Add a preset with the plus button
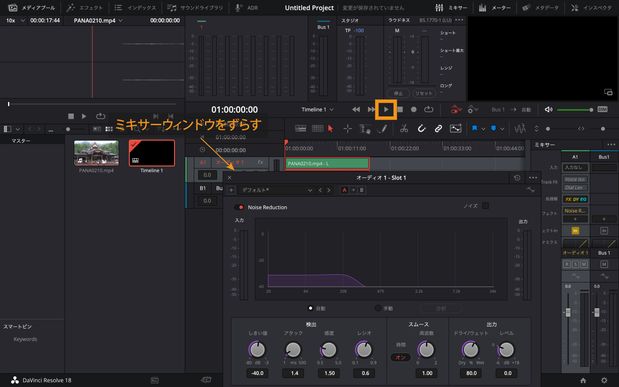The width and height of the screenshot is (619, 387). pyautogui.click(x=231, y=190)
